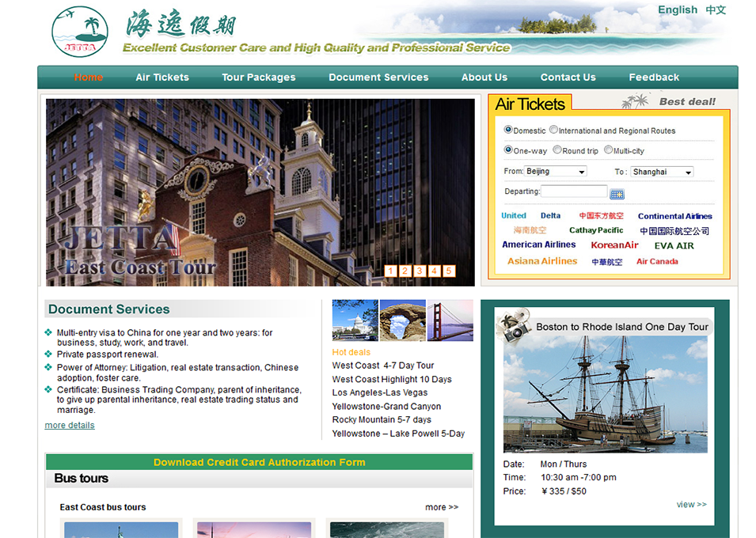Open the departing date calendar icon
756x538 pixels.
[x=617, y=195]
